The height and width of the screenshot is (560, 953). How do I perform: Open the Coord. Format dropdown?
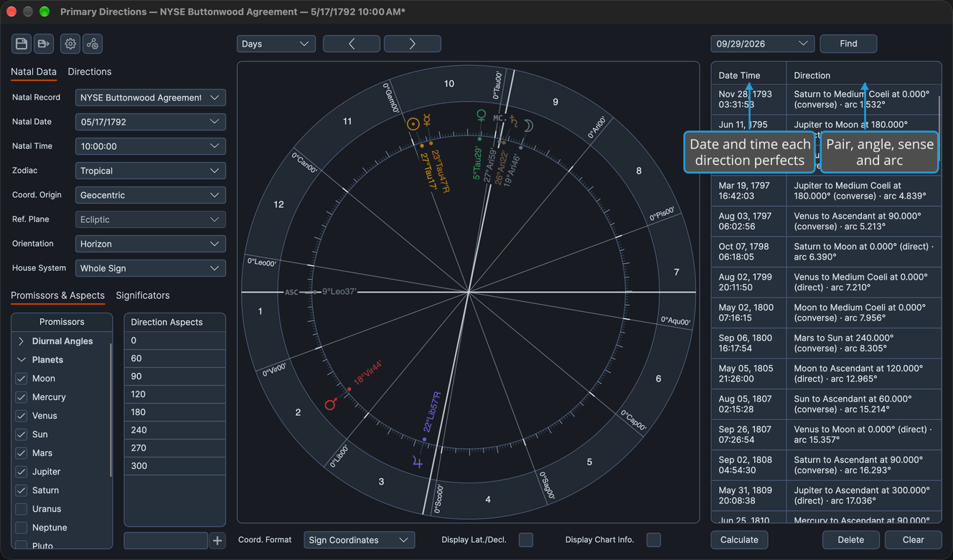[x=360, y=540]
